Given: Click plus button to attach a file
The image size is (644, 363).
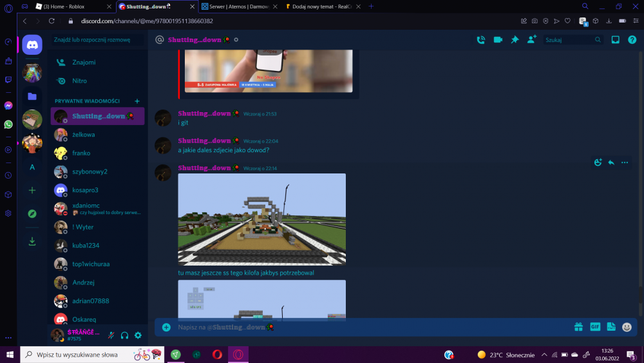Looking at the screenshot, I should pyautogui.click(x=166, y=328).
